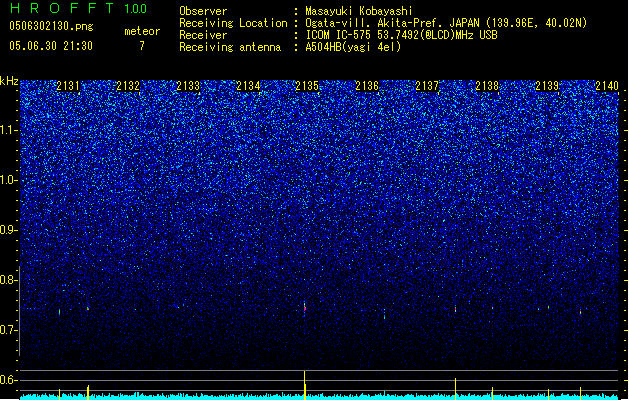Screen dimensions: 629x400
Task: Click the 2137 time marker
Action: point(427,86)
